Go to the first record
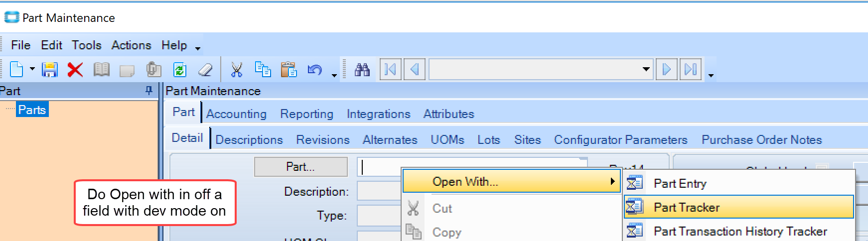 pyautogui.click(x=390, y=69)
